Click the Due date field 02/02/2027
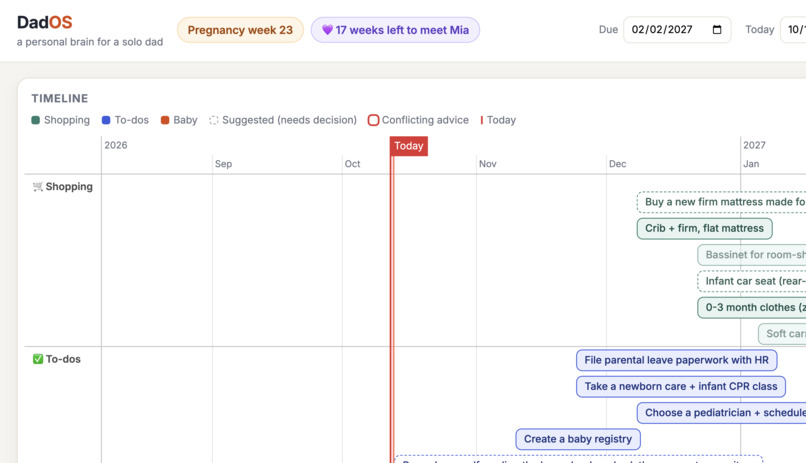806x463 pixels. pyautogui.click(x=677, y=30)
